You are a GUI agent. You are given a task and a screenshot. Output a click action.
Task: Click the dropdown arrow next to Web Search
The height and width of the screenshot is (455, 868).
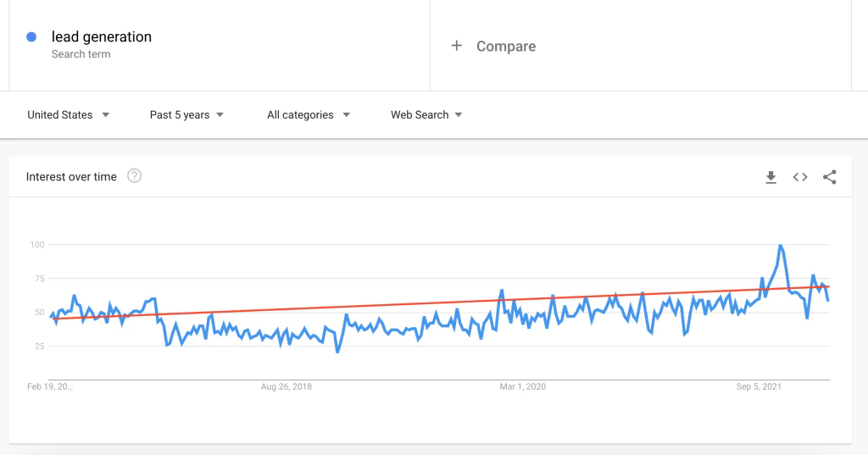459,115
